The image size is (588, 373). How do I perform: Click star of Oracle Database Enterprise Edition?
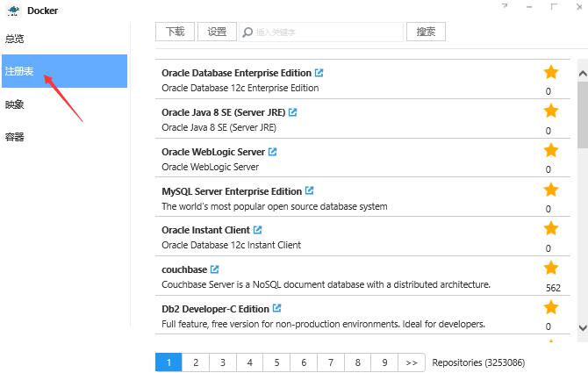(x=551, y=72)
